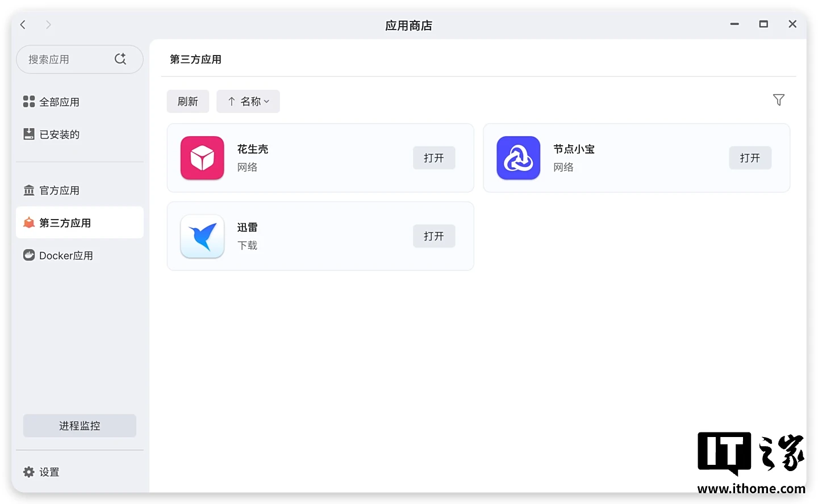Launch 迅雷 with its 打开 button
Image resolution: width=818 pixels, height=504 pixels.
(433, 236)
